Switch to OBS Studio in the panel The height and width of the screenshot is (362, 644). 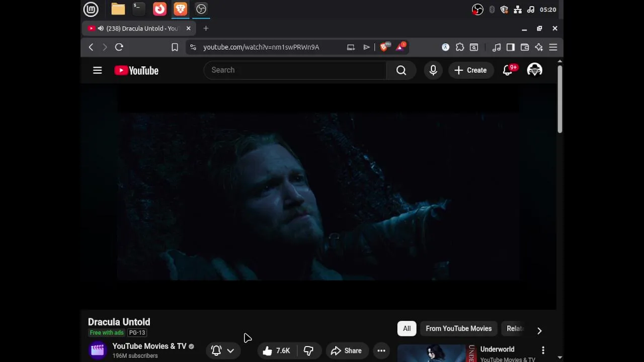[x=201, y=9]
